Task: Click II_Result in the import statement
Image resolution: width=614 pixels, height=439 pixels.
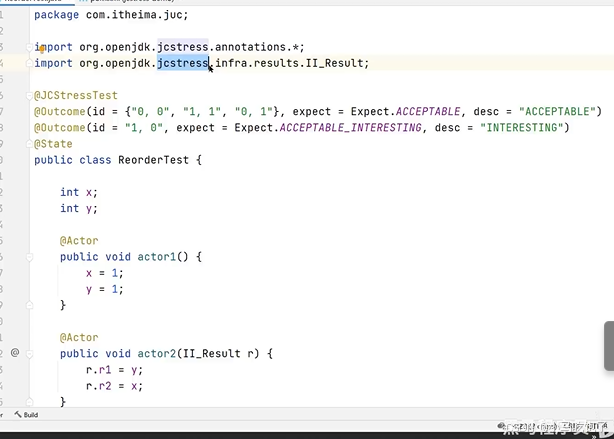Action: click(334, 63)
